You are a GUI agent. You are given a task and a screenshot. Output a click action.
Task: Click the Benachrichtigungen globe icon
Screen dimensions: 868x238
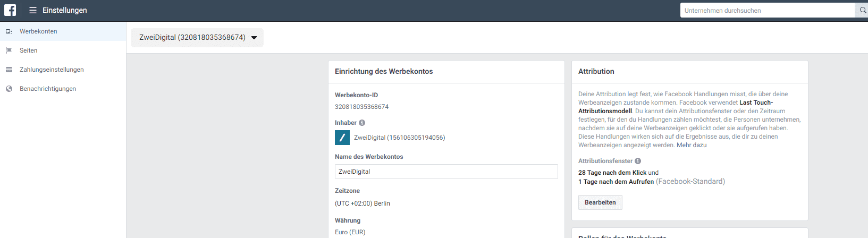pos(9,89)
